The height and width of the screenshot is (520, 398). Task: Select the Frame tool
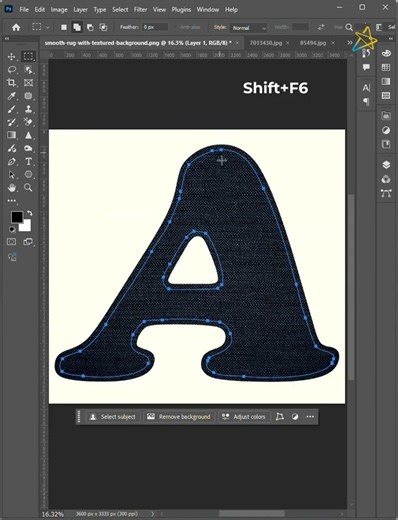(28, 83)
